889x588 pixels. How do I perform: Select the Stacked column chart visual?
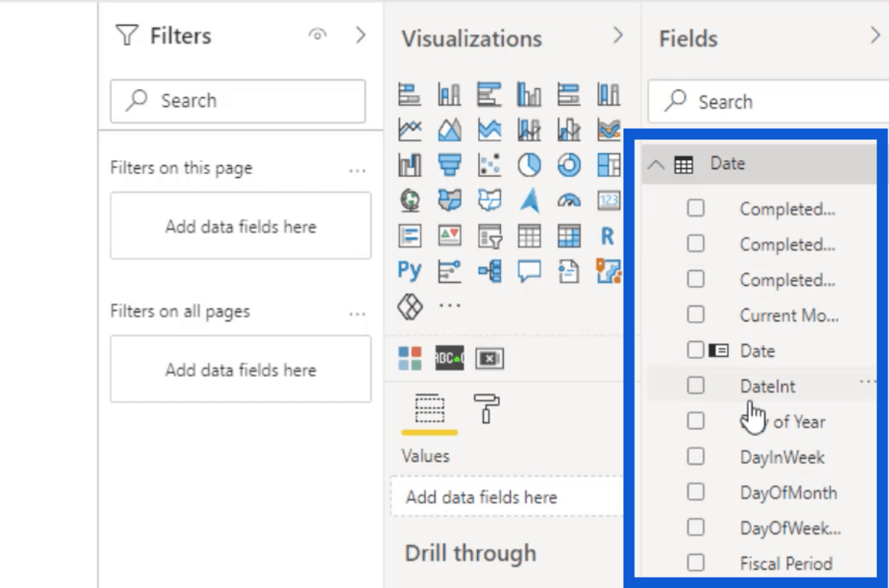(x=450, y=94)
